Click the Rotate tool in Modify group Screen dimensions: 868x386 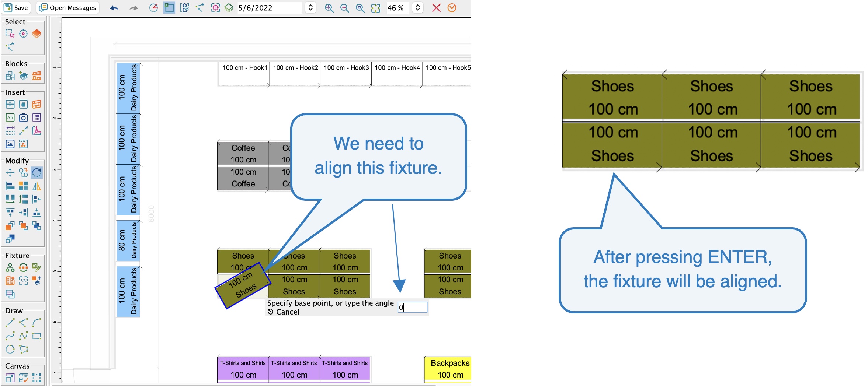37,172
